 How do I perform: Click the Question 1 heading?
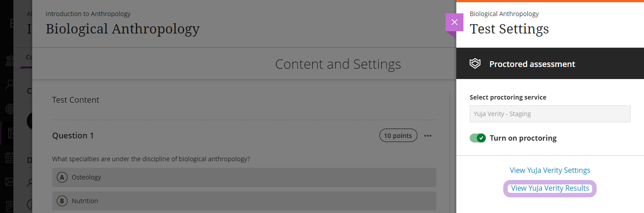pyautogui.click(x=73, y=136)
